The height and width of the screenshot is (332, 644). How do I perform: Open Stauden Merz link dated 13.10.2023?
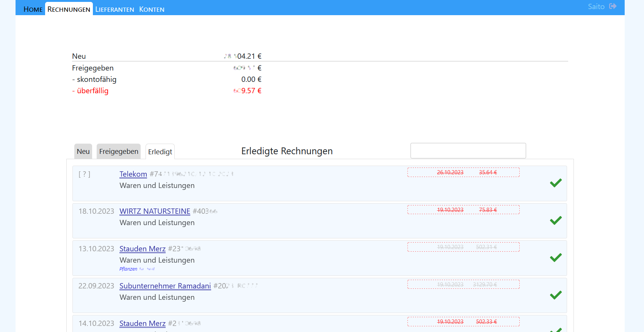(142, 249)
